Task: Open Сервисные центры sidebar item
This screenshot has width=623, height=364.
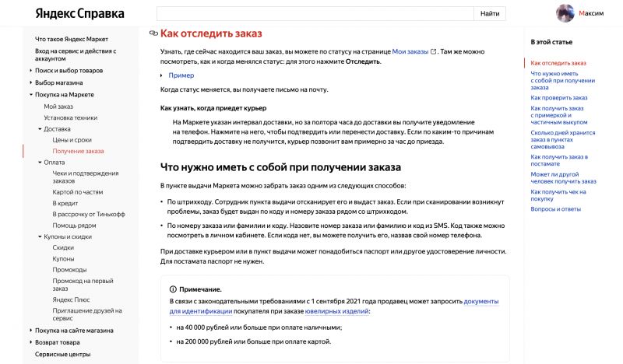Action: [63, 354]
